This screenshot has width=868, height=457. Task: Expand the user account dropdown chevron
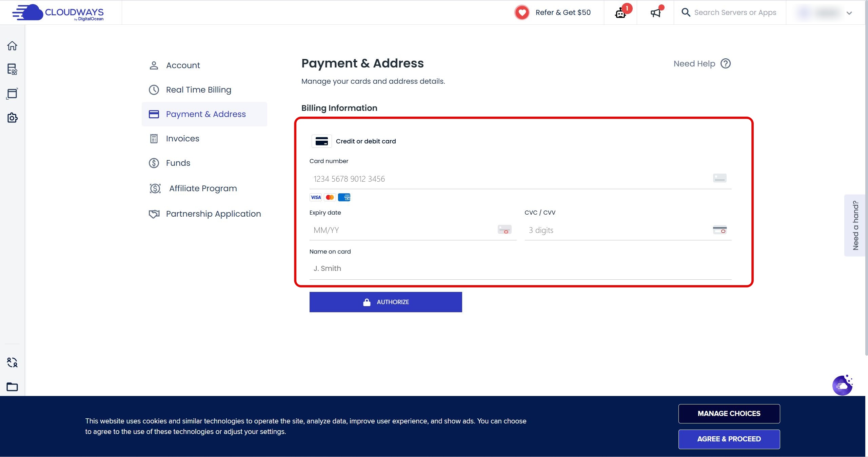click(x=849, y=13)
